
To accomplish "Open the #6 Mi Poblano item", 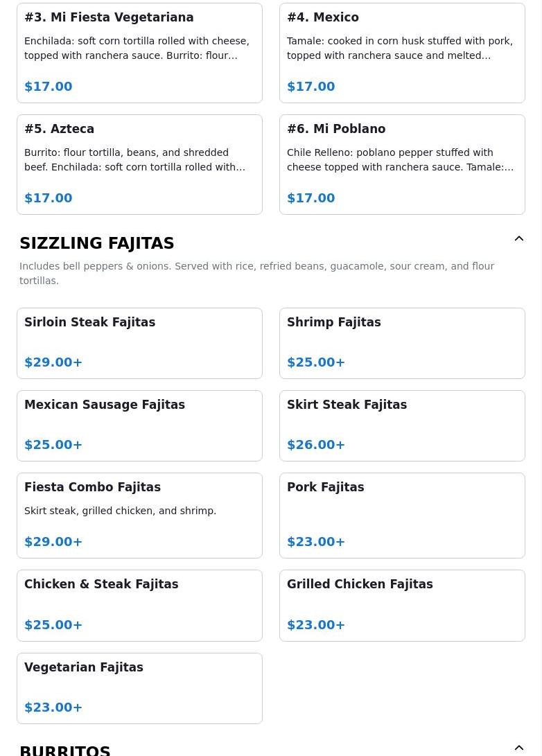I will click(402, 164).
